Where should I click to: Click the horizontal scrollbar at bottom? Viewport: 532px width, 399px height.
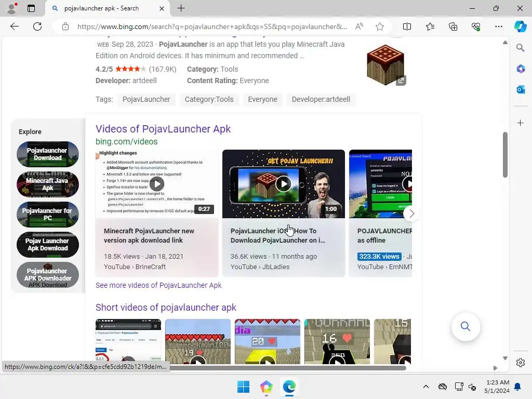(x=288, y=368)
